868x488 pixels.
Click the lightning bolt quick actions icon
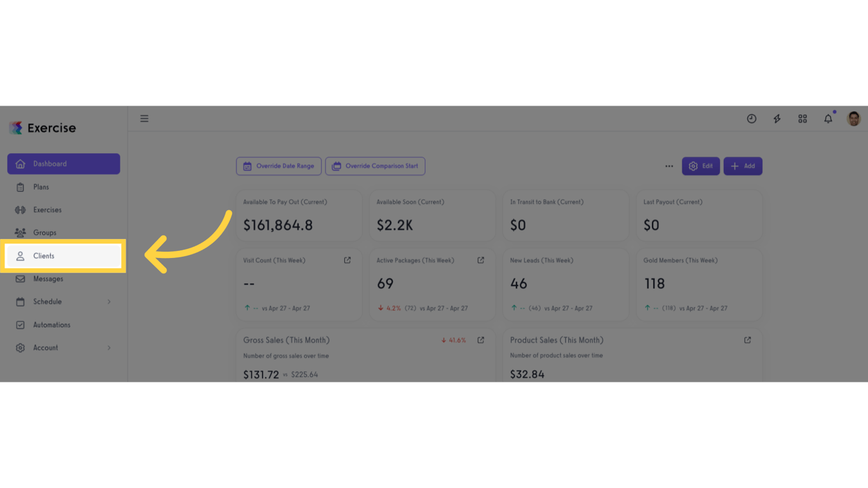(x=777, y=119)
